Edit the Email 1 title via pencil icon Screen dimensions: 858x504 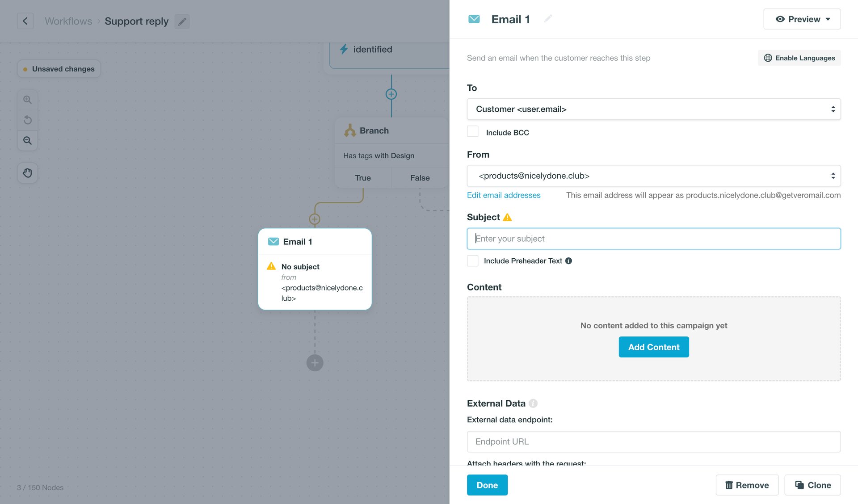click(x=548, y=18)
